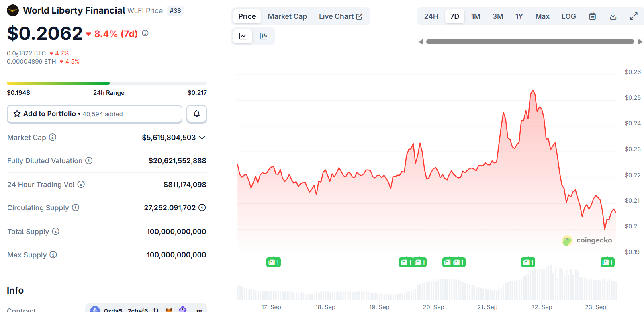
Task: Click info icon after 27,252,091,702 value
Action: (x=202, y=207)
